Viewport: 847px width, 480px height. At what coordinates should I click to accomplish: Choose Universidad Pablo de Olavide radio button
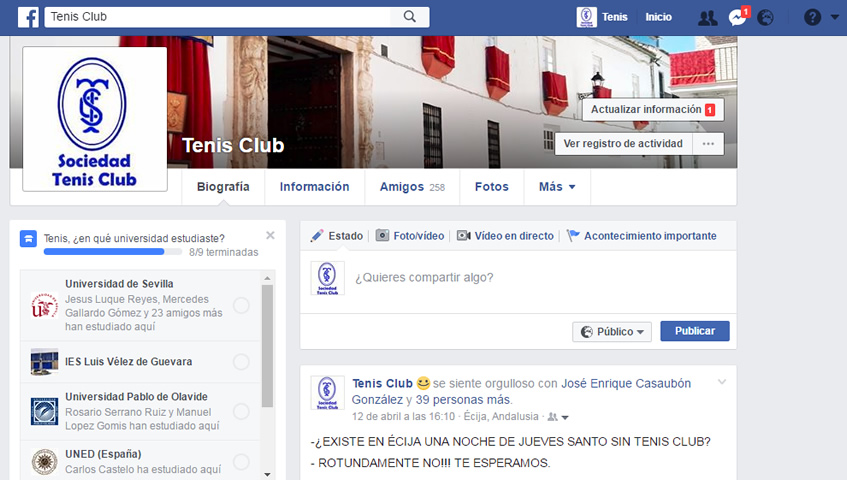tap(241, 411)
